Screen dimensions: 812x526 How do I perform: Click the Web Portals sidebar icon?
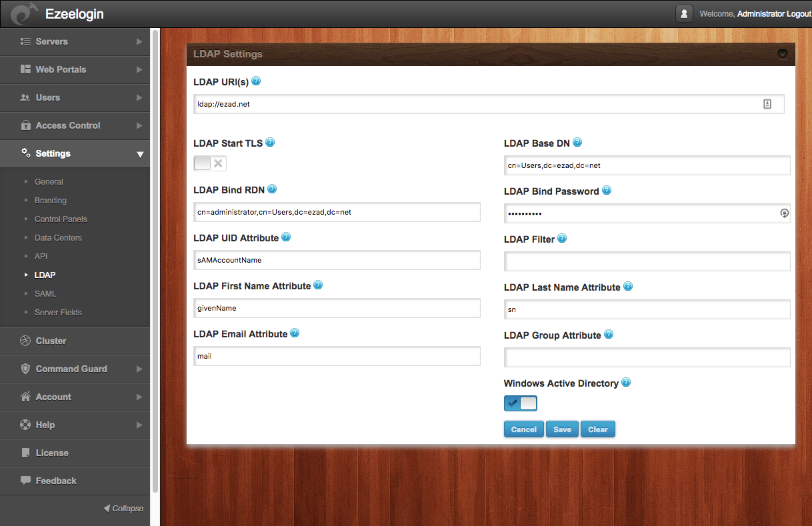[x=26, y=69]
